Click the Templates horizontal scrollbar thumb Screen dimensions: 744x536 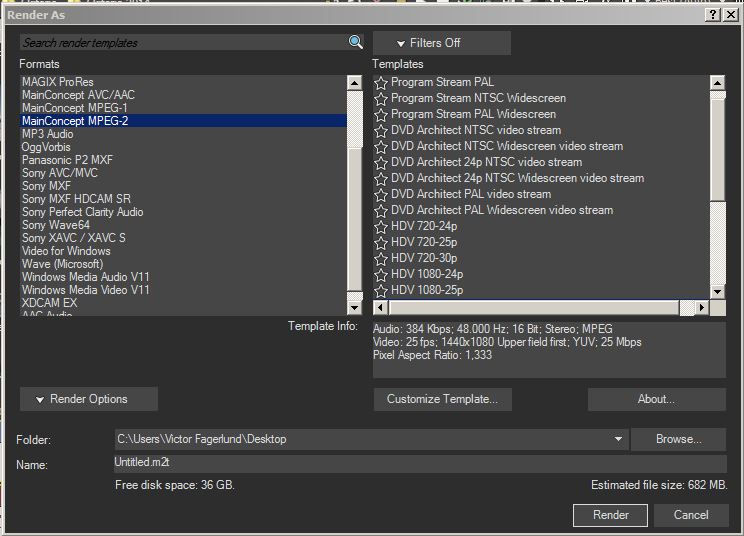[534, 307]
